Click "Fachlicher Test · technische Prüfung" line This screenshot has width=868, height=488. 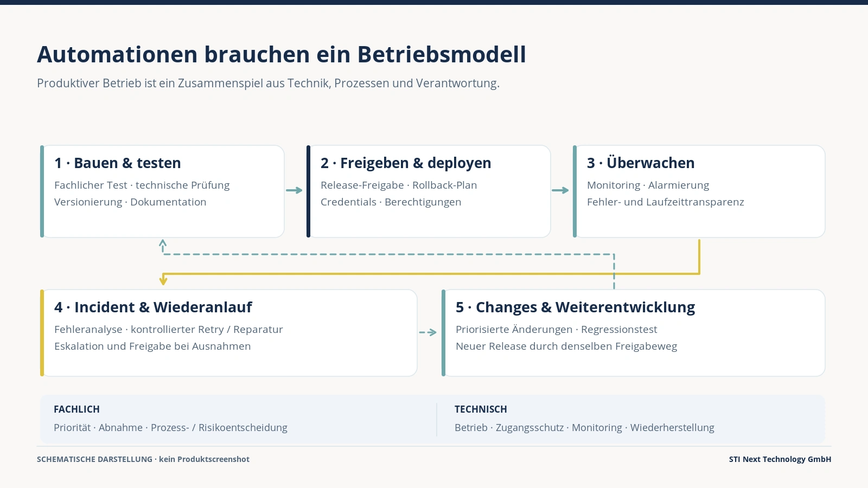point(142,185)
